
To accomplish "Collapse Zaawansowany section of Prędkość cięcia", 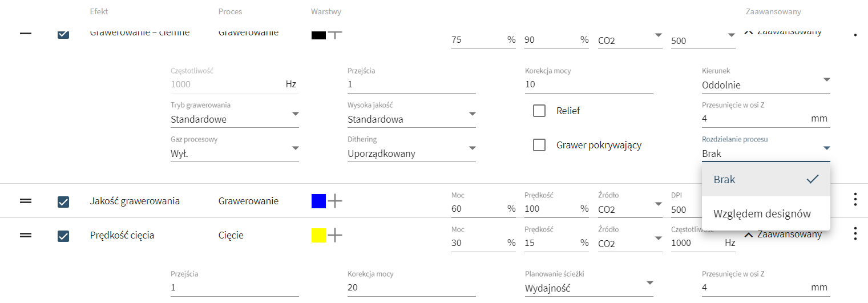I will (784, 235).
